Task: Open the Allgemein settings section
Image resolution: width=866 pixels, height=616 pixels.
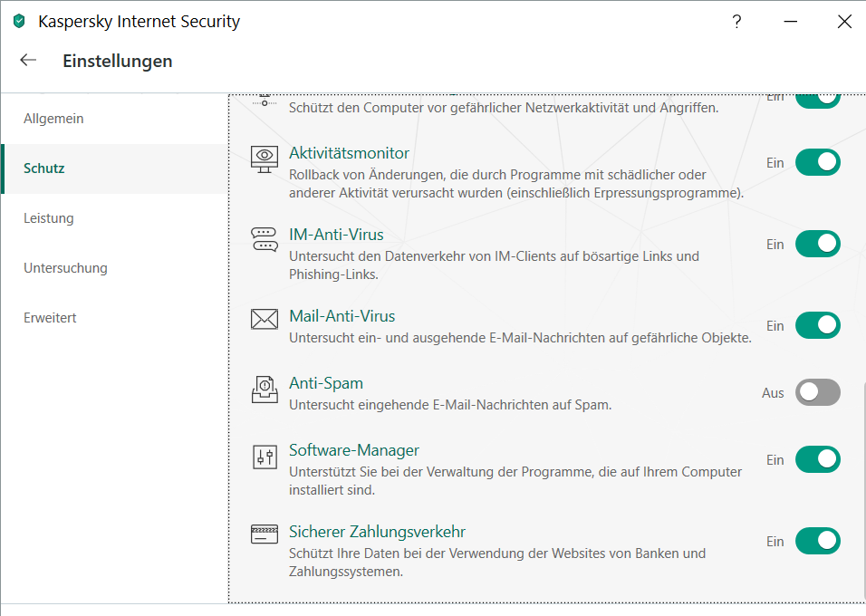Action: pyautogui.click(x=53, y=119)
